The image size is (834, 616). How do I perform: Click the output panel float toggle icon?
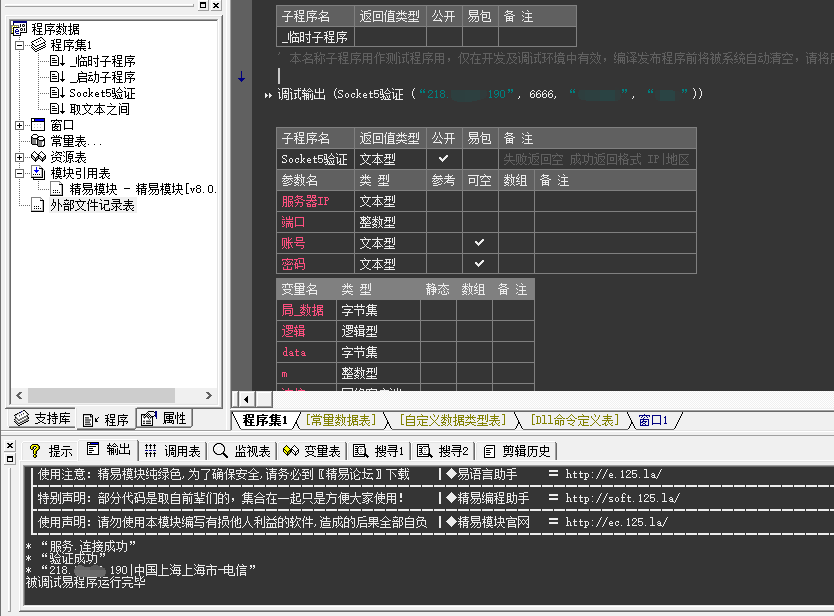[10, 459]
